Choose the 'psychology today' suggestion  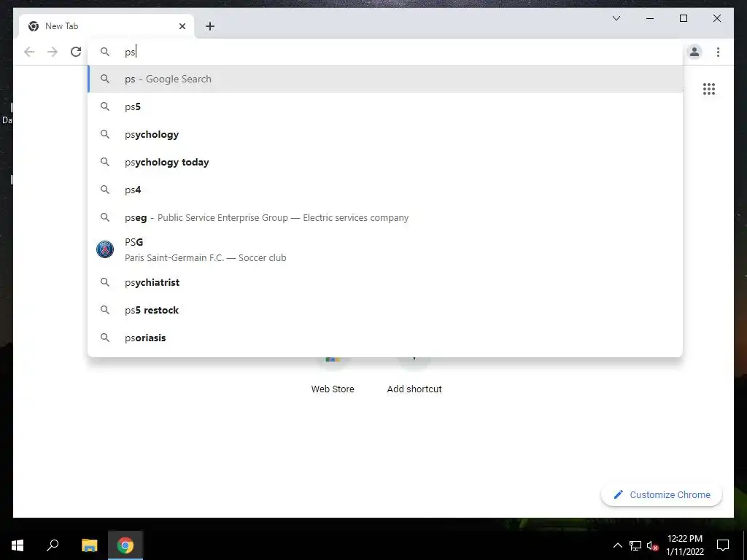point(385,162)
